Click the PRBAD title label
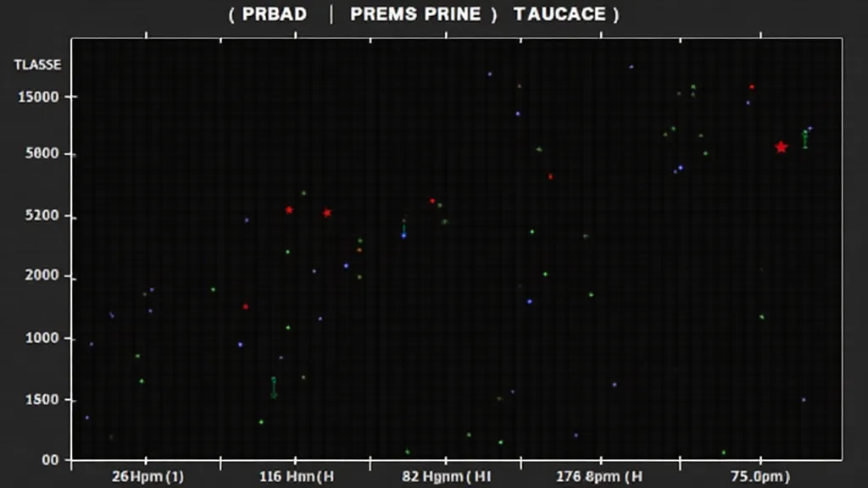 tap(274, 14)
